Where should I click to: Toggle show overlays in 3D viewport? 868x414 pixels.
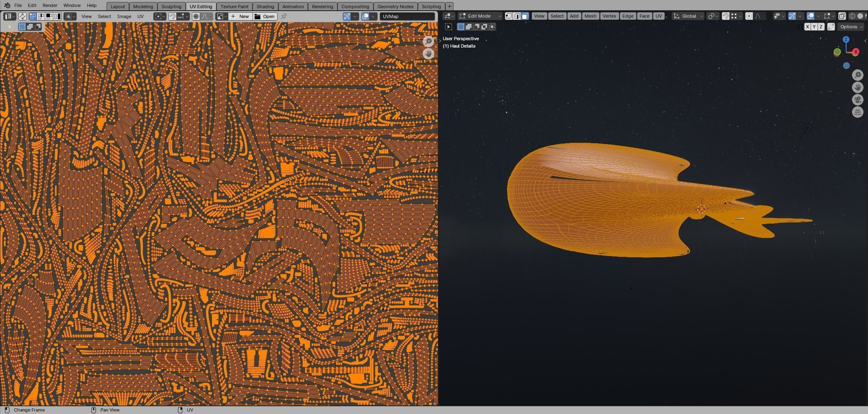click(x=810, y=16)
